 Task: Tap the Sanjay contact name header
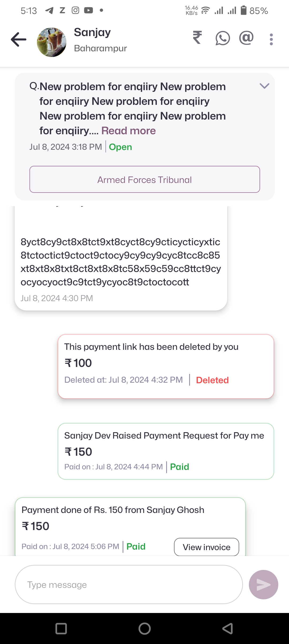(92, 33)
